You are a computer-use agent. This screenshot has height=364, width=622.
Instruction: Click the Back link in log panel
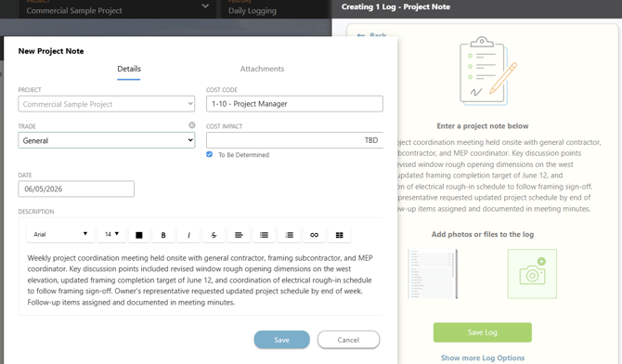coord(371,35)
